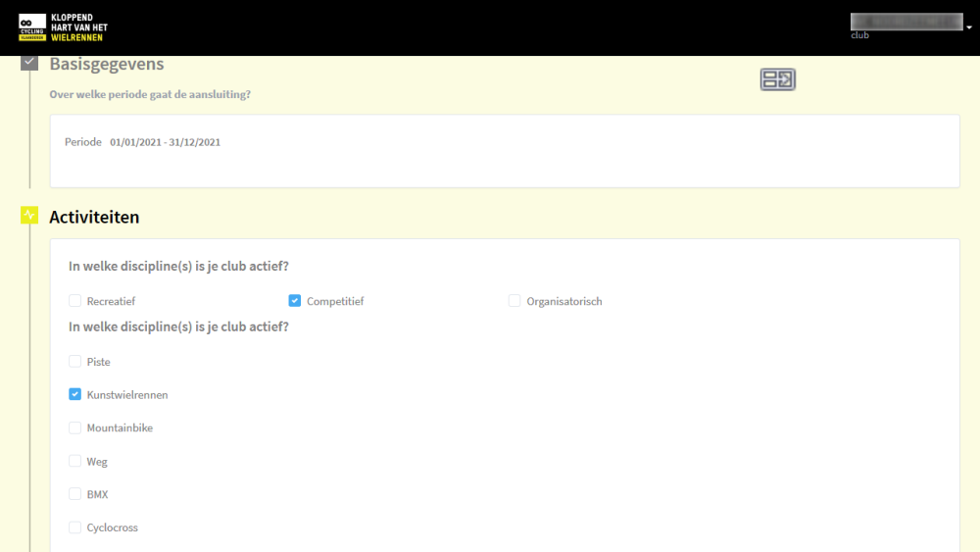Screen dimensions: 980x552
Task: Open the user account dropdown arrow
Action: click(x=968, y=26)
